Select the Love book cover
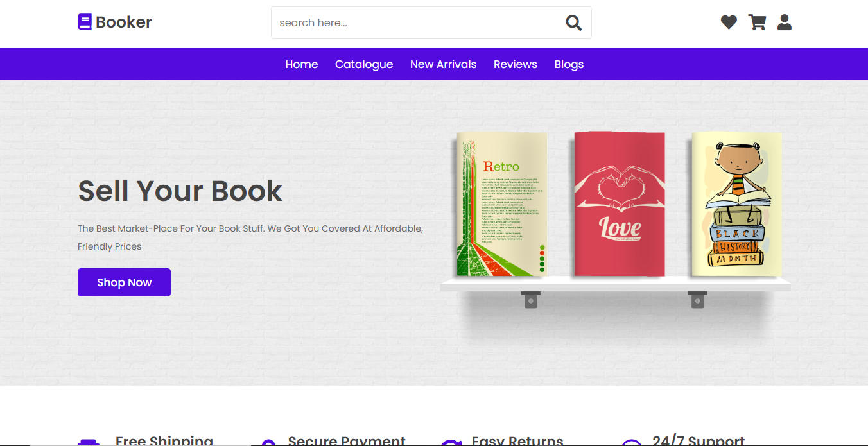 coord(619,204)
